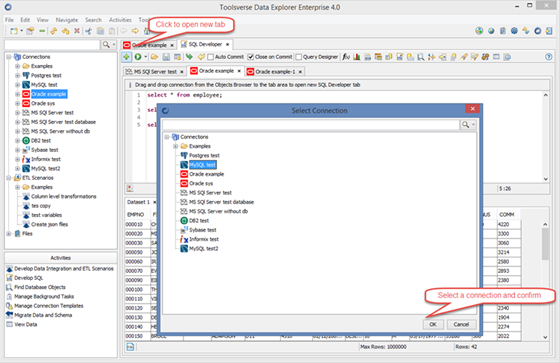The height and width of the screenshot is (363, 560).
Task: Enable the Auto Commit checkbox
Action: (x=211, y=57)
